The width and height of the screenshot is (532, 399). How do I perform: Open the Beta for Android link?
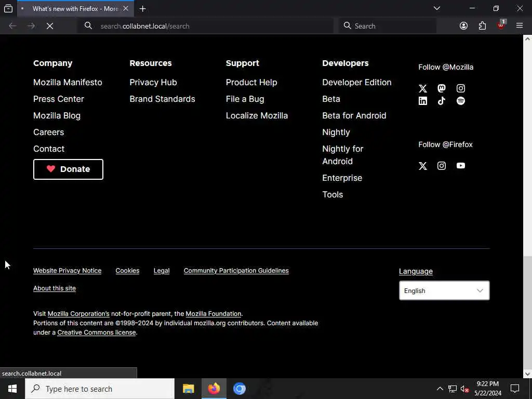[354, 116]
